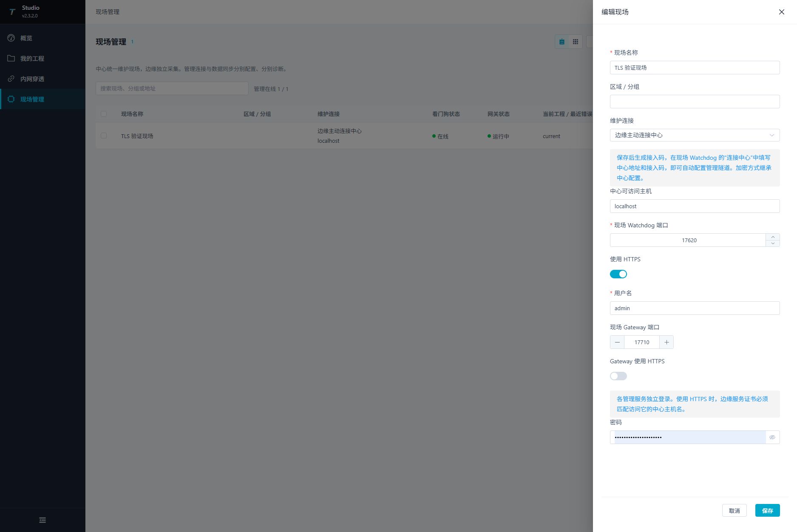Select 现场管理 in the sidebar
Image resolution: width=797 pixels, height=532 pixels.
43,99
